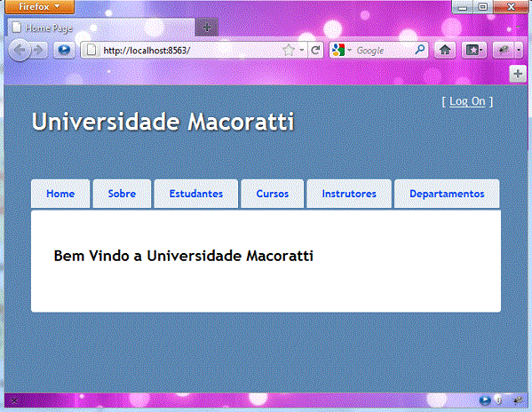Go to the Cursos tab

(x=273, y=194)
